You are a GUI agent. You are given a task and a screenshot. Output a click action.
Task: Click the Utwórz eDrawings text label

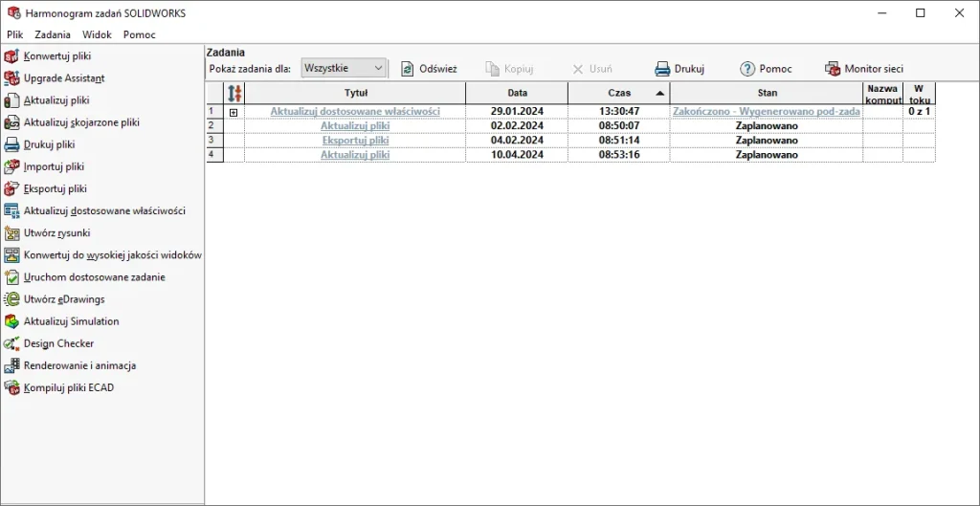coord(64,299)
